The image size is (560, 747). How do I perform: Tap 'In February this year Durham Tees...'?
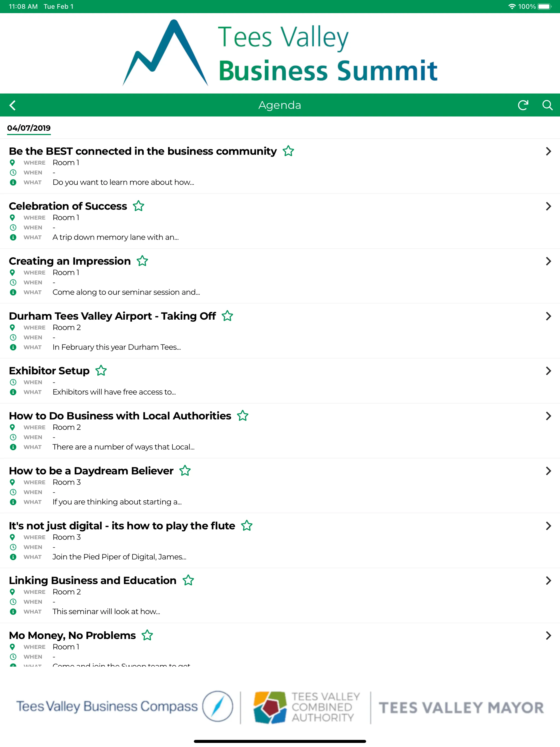click(116, 347)
